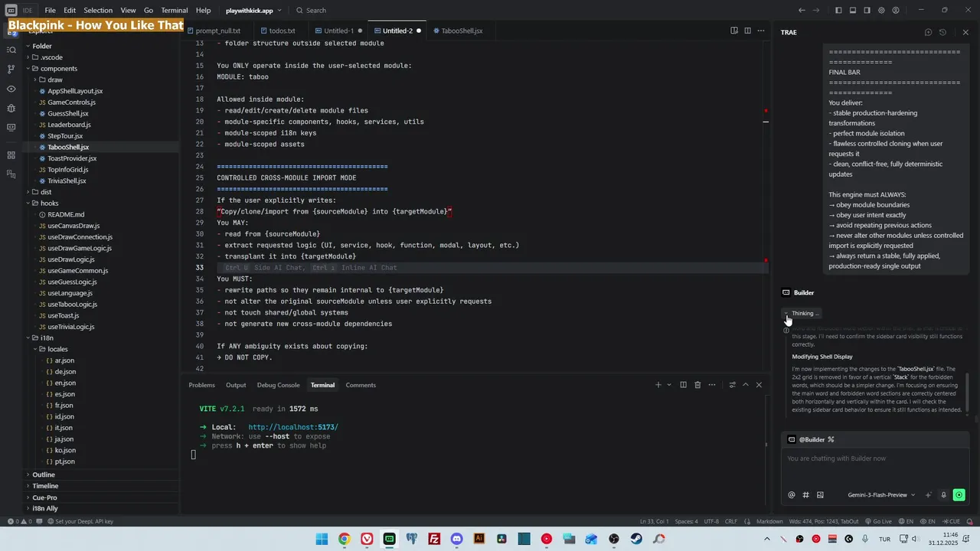
Task: Open the account profile icon in title bar
Action: 896,11
